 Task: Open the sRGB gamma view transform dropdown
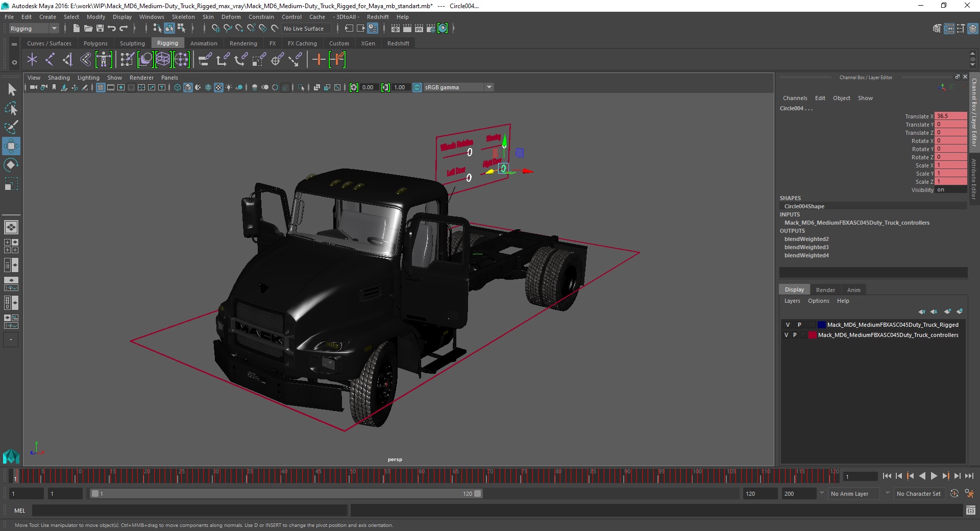(x=458, y=87)
